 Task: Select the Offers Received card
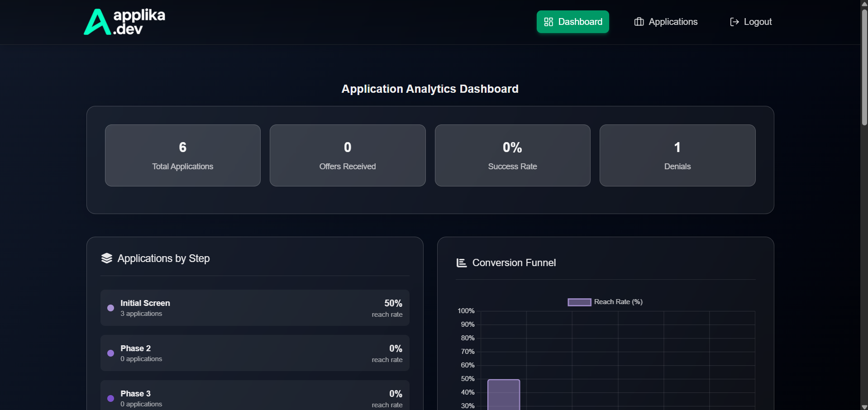coord(348,155)
